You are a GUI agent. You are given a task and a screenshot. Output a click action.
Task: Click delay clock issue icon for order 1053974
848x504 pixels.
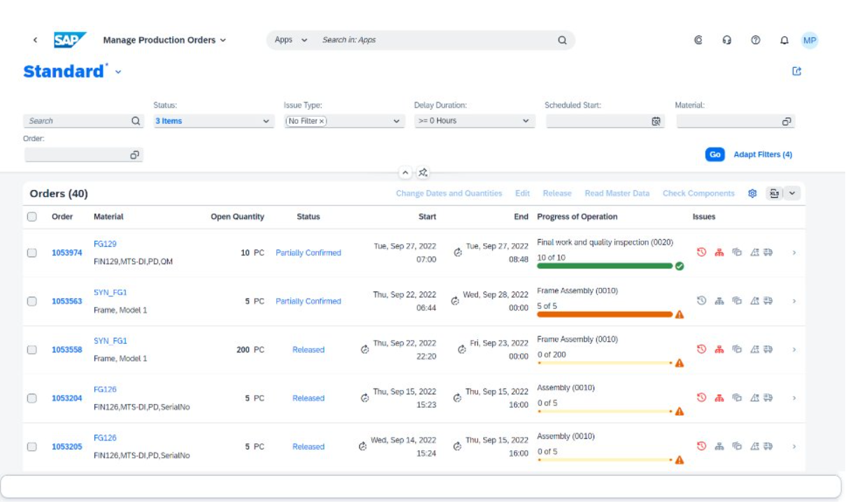pos(702,252)
